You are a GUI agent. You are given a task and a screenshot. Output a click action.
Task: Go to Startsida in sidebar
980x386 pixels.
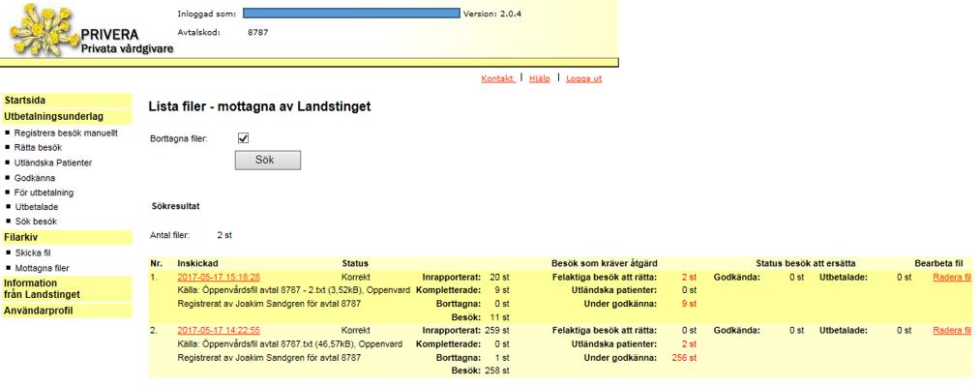[67, 100]
